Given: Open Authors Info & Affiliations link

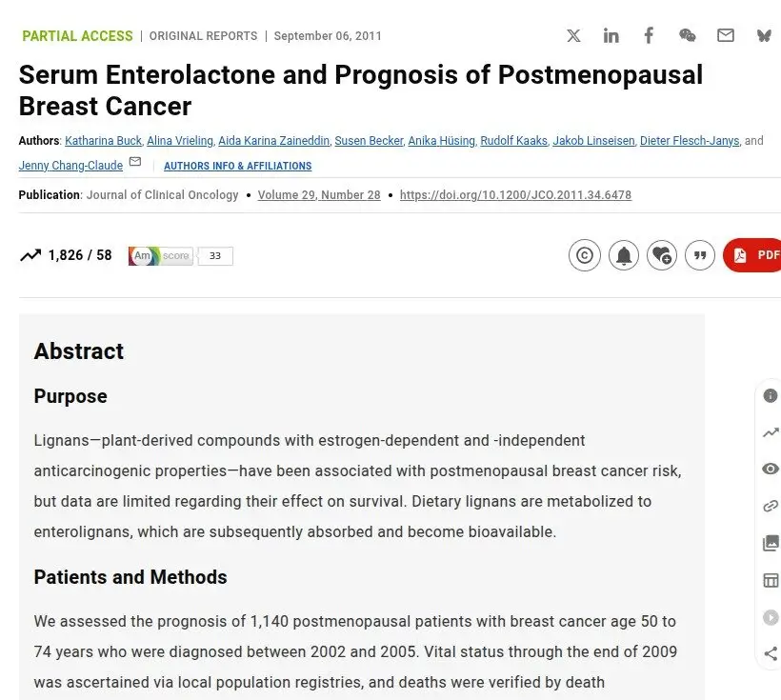Looking at the screenshot, I should tap(237, 166).
